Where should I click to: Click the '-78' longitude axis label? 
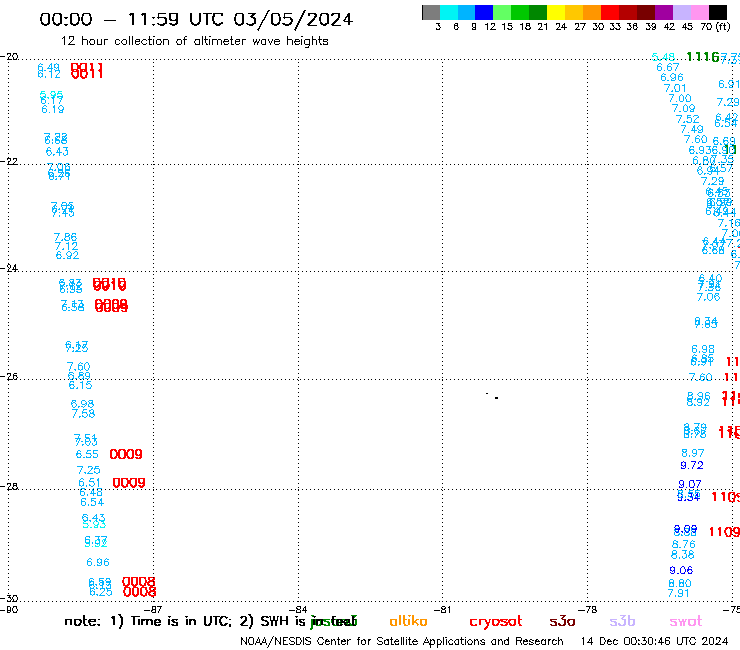pyautogui.click(x=588, y=609)
